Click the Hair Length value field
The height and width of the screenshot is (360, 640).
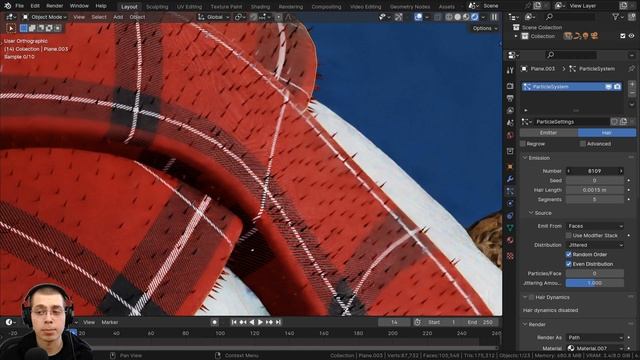point(595,190)
